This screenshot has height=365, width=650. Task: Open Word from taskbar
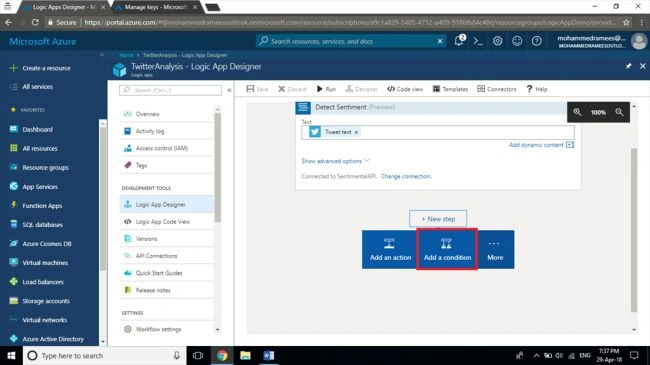[269, 355]
